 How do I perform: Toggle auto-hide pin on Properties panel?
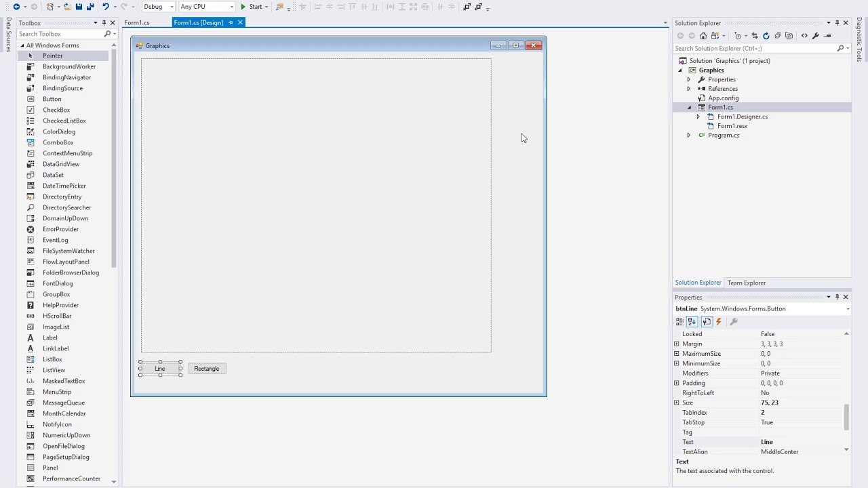click(x=837, y=297)
